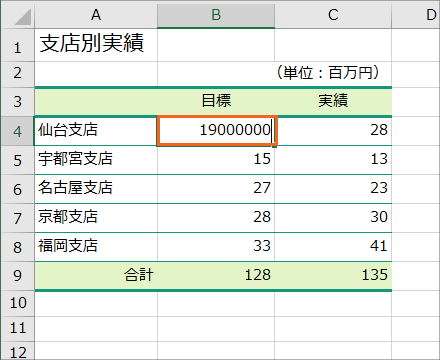Click cell 名古屋支店
Image resolution: width=440 pixels, height=360 pixels.
[x=96, y=189]
